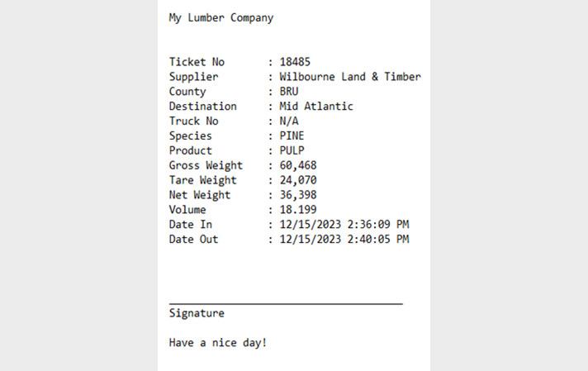Click the Ticket No label
The image size is (588, 371).
point(197,62)
